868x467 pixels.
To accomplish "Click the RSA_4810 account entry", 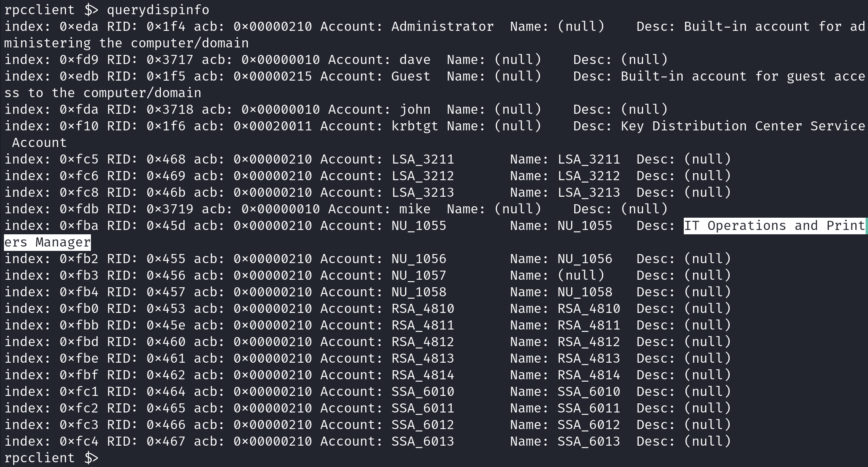I will tap(423, 309).
